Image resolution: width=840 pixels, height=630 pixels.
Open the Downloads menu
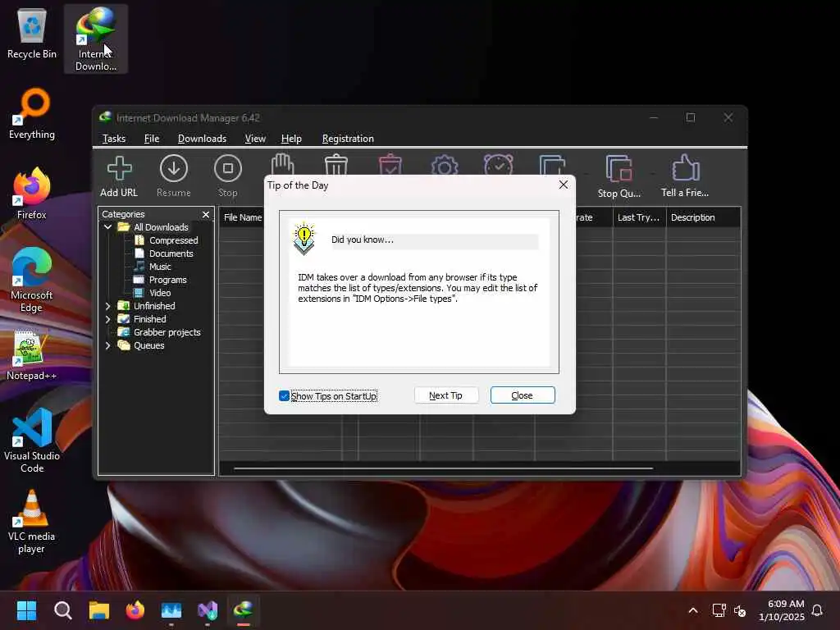click(x=202, y=139)
